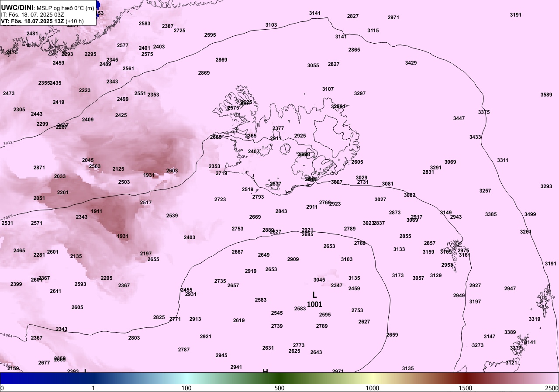Screen dimensions: 559x392
Task: Click the height value 2843
Action: pos(281,211)
